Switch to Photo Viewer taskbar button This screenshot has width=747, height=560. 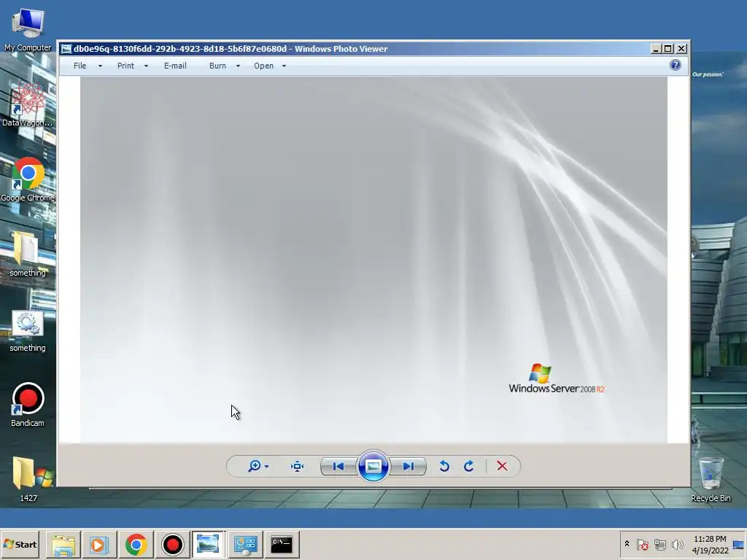pyautogui.click(x=208, y=544)
